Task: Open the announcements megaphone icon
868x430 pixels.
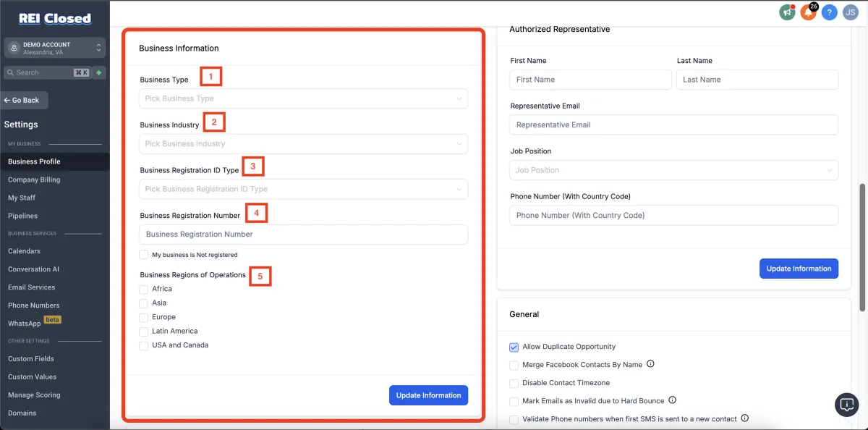Action: pyautogui.click(x=787, y=12)
